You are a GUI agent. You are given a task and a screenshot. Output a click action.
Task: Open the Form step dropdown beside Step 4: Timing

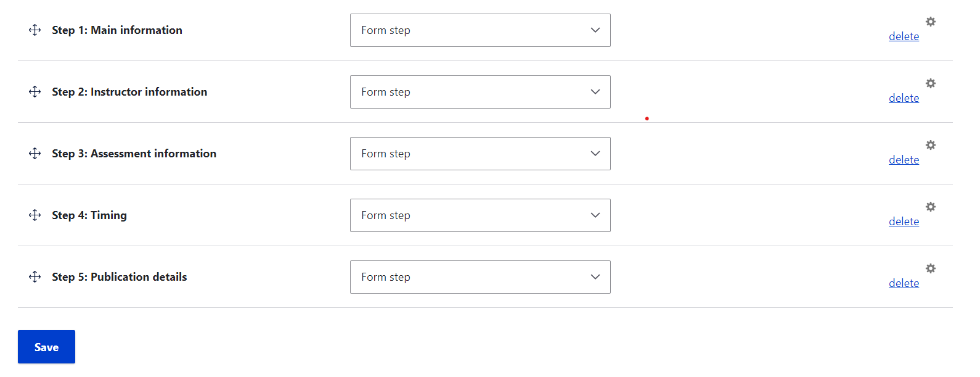tap(480, 215)
